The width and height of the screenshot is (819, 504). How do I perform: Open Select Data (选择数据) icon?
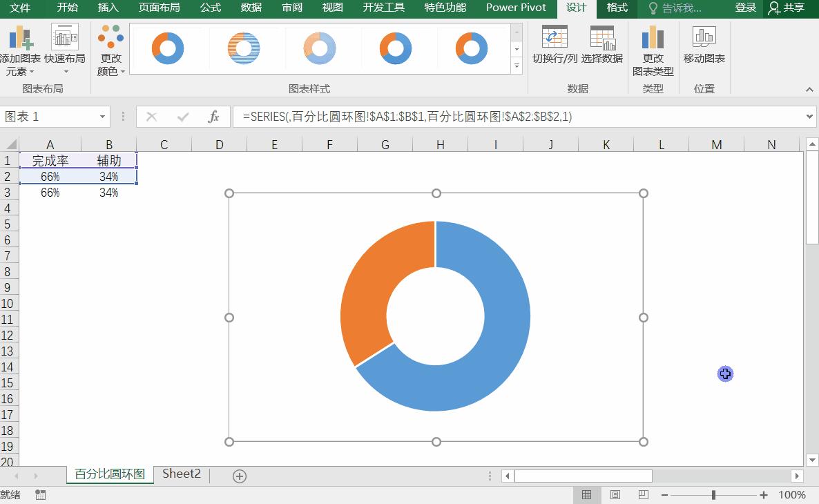tap(602, 37)
